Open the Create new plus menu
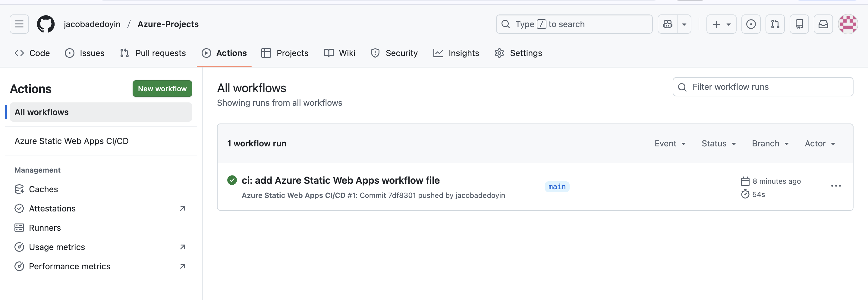Image resolution: width=868 pixels, height=300 pixels. [722, 24]
